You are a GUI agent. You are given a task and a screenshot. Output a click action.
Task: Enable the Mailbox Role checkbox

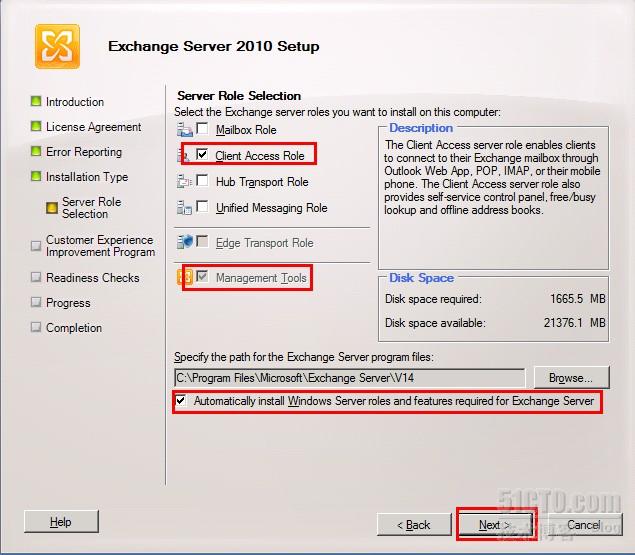[202, 129]
